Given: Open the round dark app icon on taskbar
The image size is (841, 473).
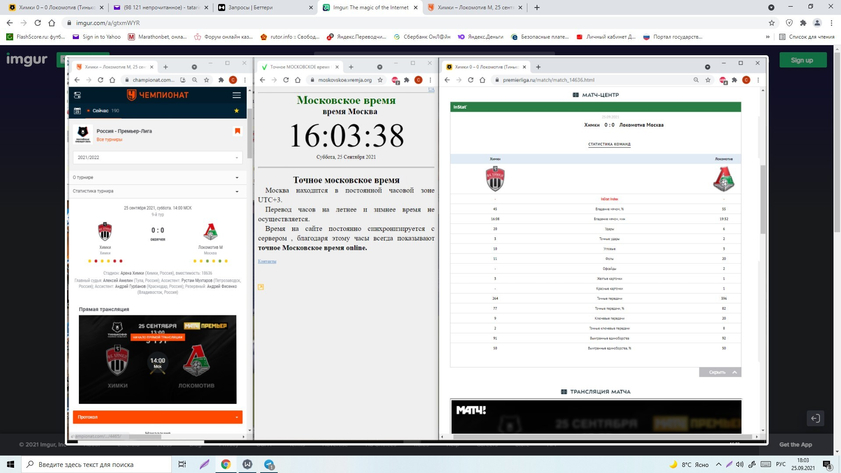Looking at the screenshot, I should [x=247, y=464].
